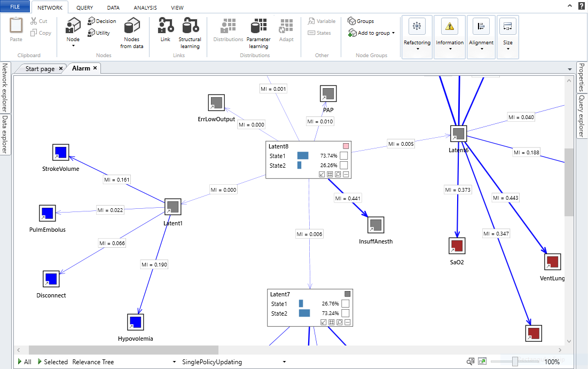
Task: Check the State2 checkbox on Latent7
Action: [344, 314]
